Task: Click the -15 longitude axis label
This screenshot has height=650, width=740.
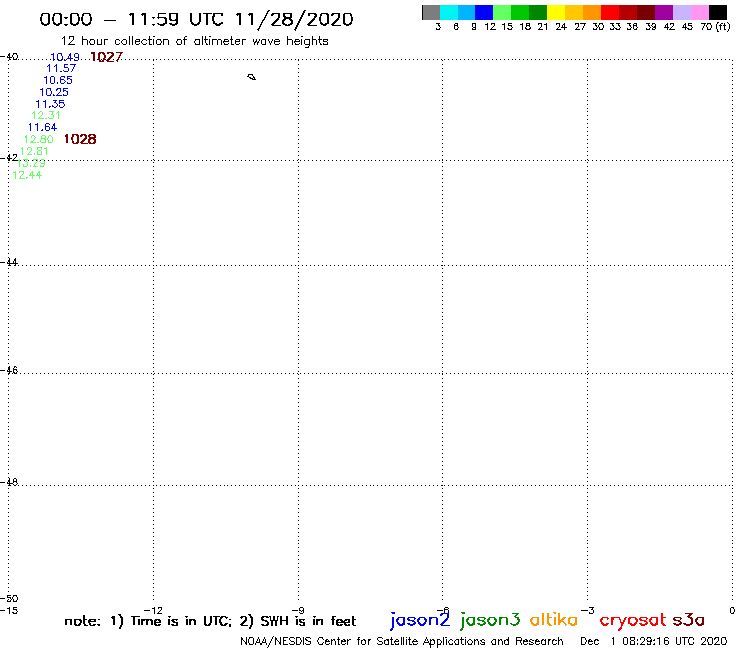Action: click(9, 610)
